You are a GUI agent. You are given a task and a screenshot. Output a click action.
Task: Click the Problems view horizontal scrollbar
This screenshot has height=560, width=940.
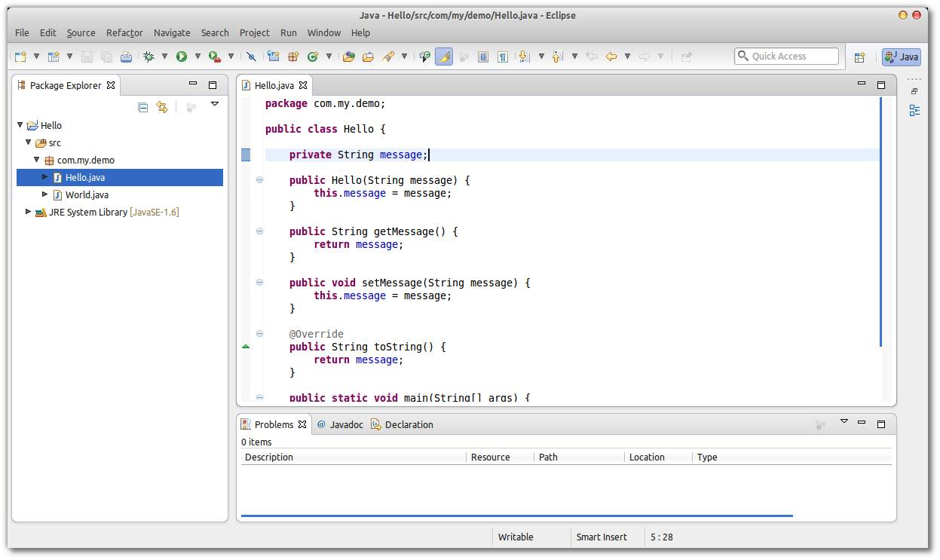tap(517, 516)
